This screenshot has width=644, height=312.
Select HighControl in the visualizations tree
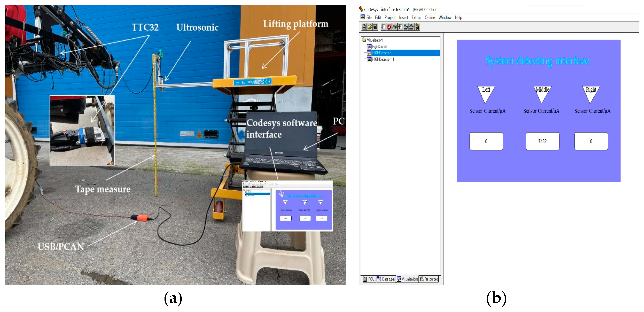(x=379, y=46)
